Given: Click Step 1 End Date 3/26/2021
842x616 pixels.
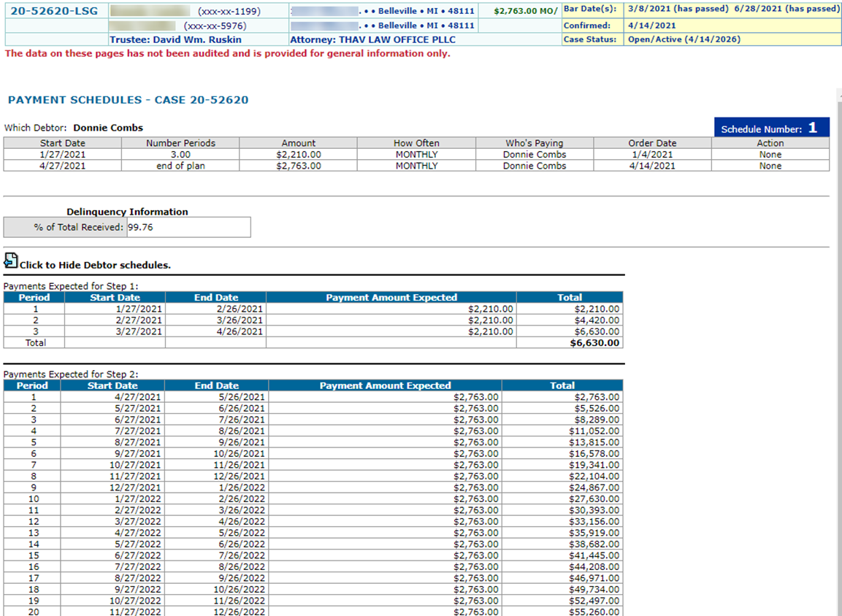Looking at the screenshot, I should pyautogui.click(x=240, y=320).
